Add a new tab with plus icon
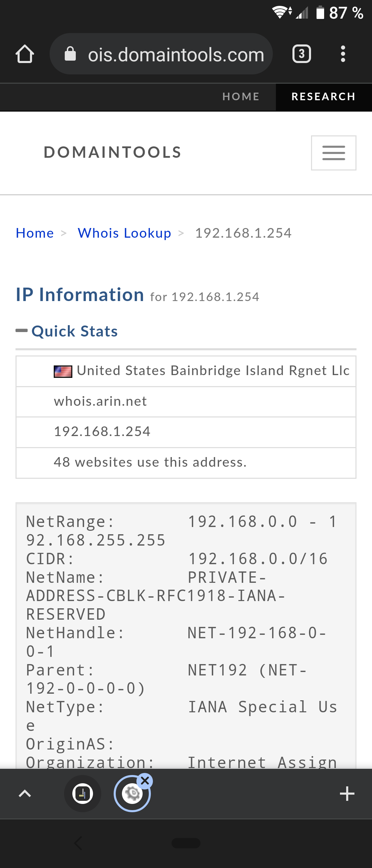This screenshot has height=868, width=372. [x=347, y=794]
